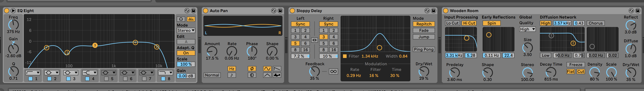The height and width of the screenshot is (91, 644).
Task: Select filter dot 4 in EQ curve
Action: click(x=135, y=42)
